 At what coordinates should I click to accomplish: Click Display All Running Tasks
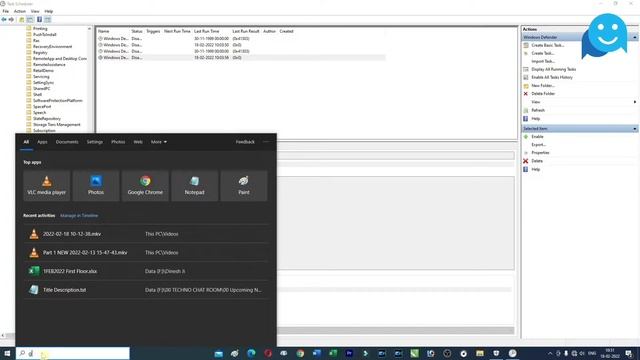tap(553, 69)
